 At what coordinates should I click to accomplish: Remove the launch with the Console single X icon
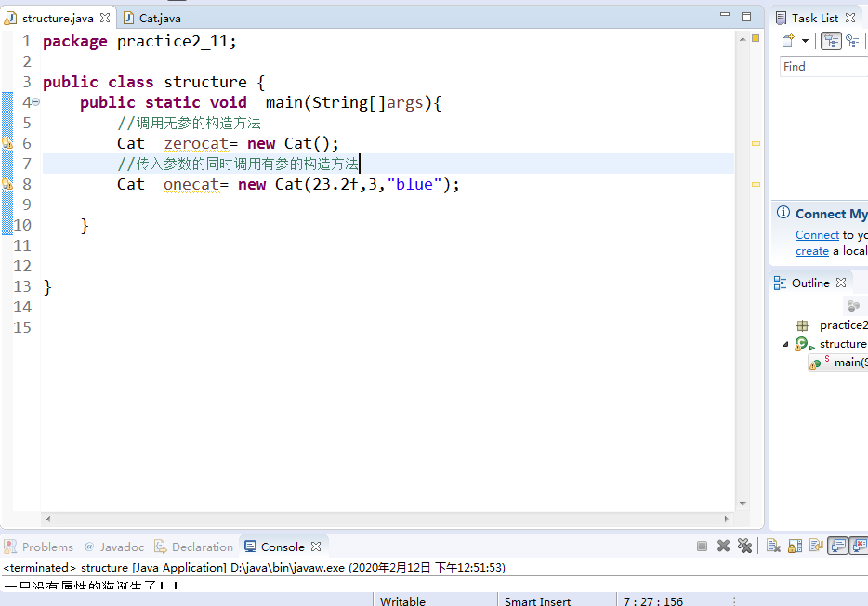click(723, 547)
